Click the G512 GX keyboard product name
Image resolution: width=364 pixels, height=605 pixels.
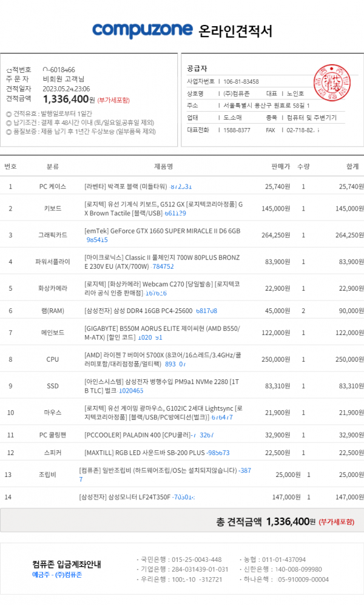click(x=163, y=208)
